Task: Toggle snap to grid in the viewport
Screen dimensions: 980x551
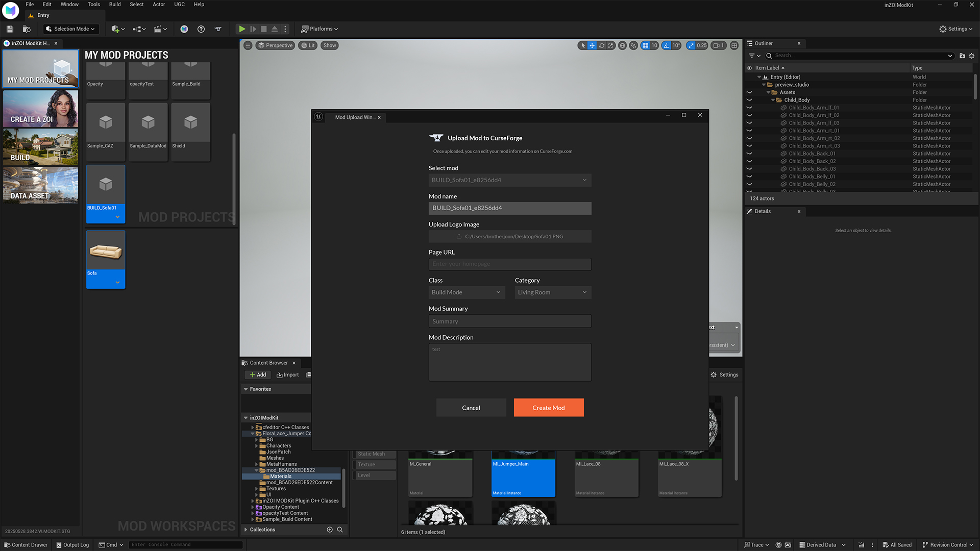Action: pos(644,45)
